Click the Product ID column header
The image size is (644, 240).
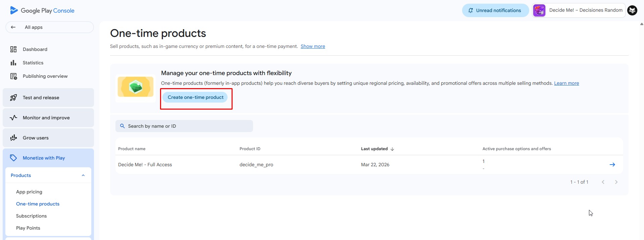coord(250,149)
